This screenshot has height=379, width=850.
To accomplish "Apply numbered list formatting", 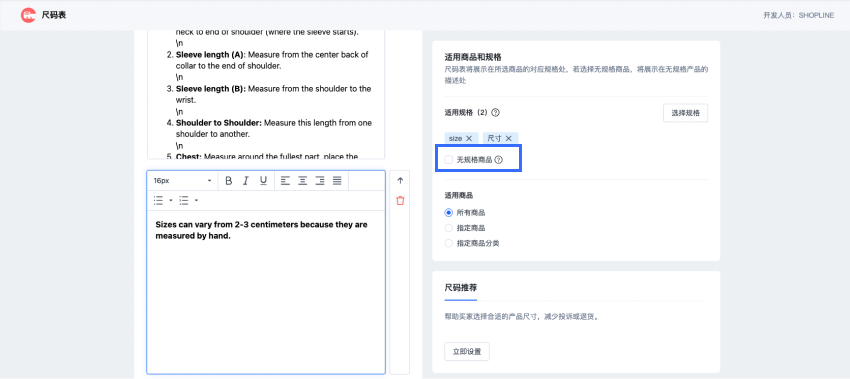I will [184, 201].
